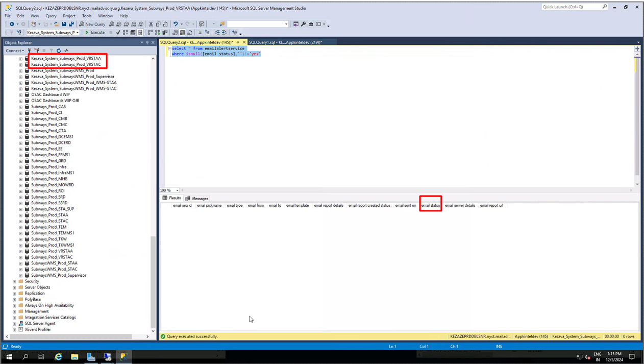This screenshot has height=364, width=644.
Task: Click the Copy icon in toolbar
Action: (x=158, y=24)
